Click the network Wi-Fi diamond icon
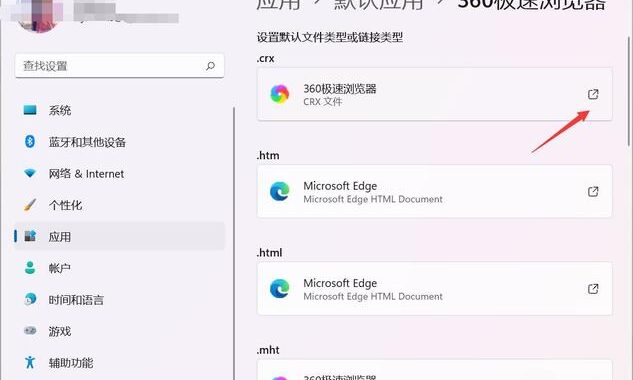Viewport: 633px width, 380px height. pos(30,173)
